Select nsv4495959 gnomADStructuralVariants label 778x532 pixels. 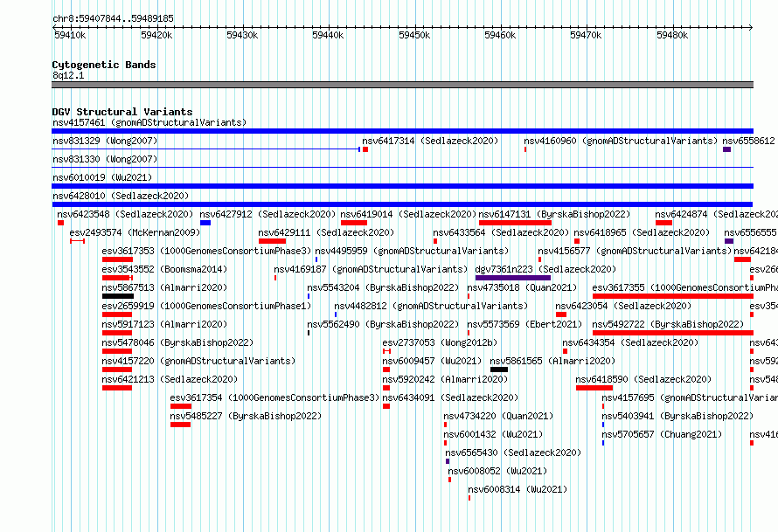pyautogui.click(x=412, y=251)
